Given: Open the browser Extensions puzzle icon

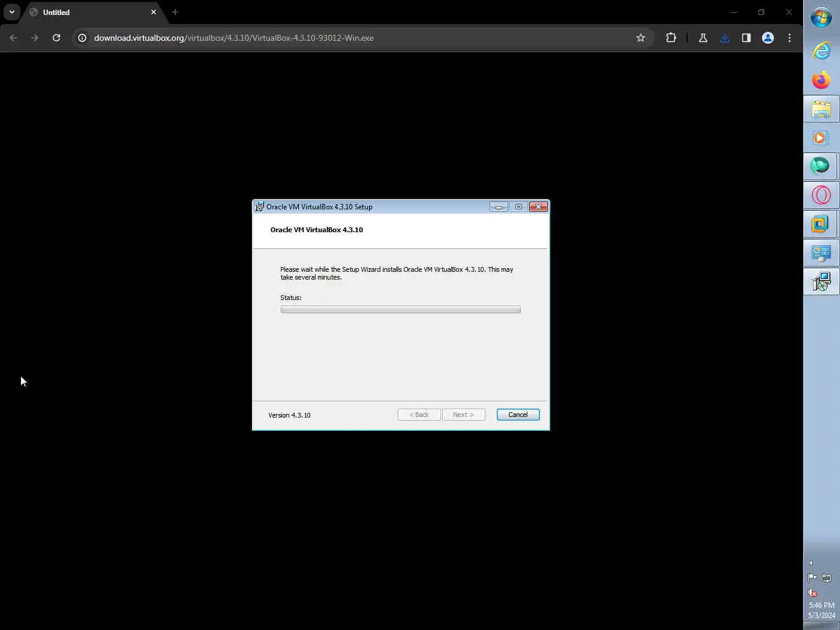Looking at the screenshot, I should click(x=671, y=38).
